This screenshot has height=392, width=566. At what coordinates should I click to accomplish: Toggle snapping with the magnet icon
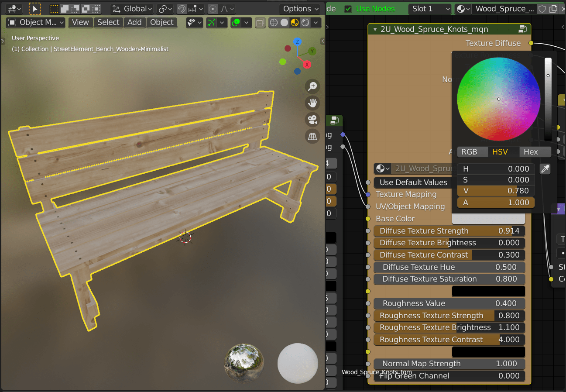tap(182, 9)
